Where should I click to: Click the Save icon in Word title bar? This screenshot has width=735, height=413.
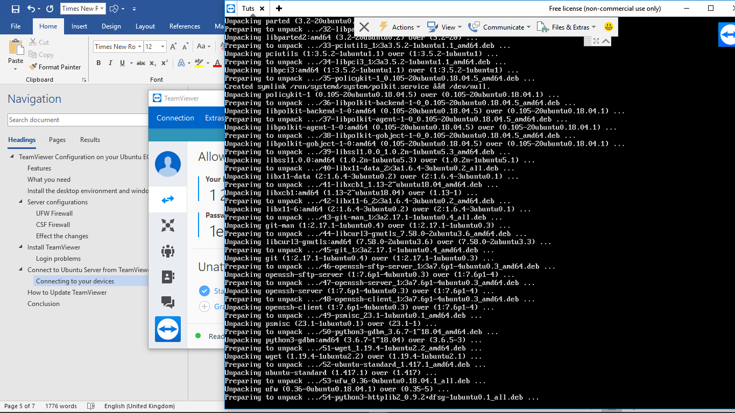(15, 8)
